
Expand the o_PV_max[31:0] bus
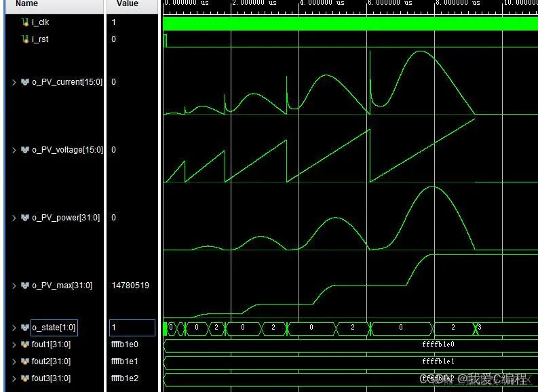point(14,286)
